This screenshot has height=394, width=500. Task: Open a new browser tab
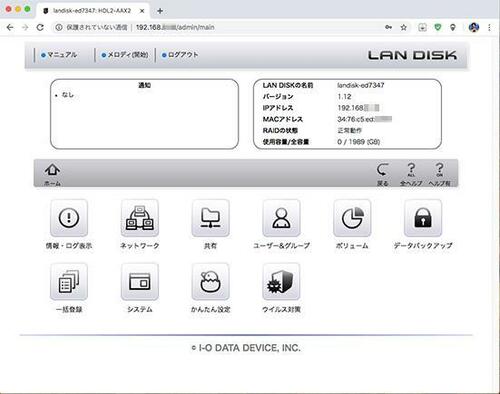[x=160, y=11]
